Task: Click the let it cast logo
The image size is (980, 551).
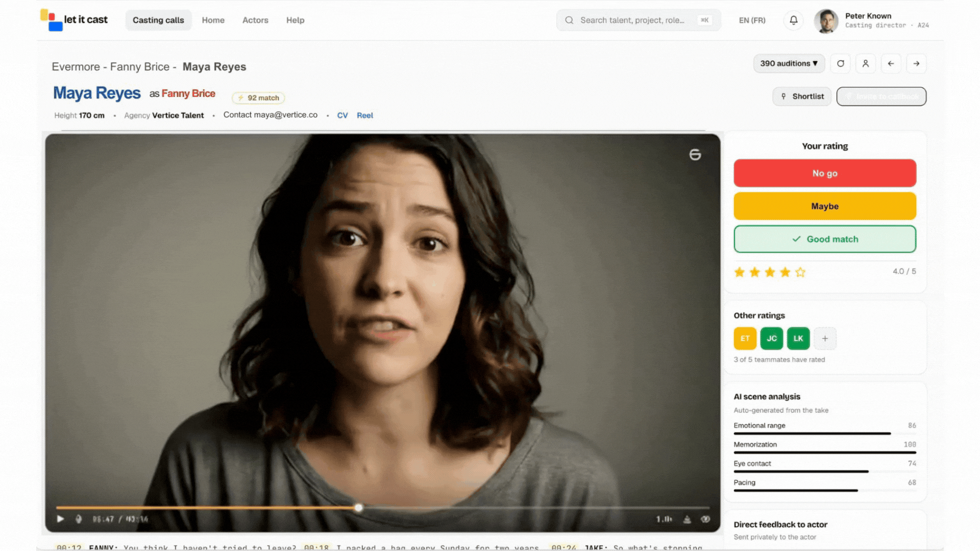Action: 74,20
